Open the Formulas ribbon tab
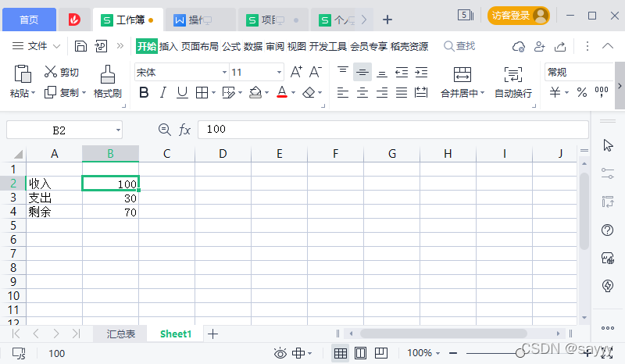 tap(231, 46)
